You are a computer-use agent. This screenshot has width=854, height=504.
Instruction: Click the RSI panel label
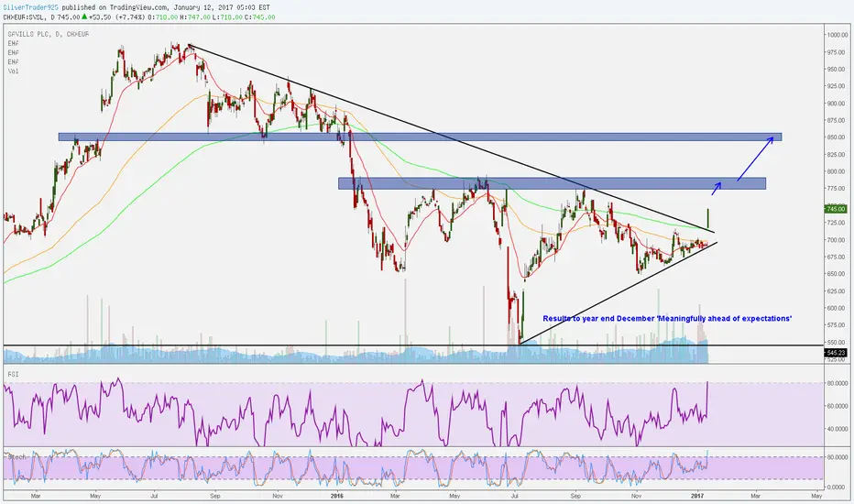click(x=13, y=374)
